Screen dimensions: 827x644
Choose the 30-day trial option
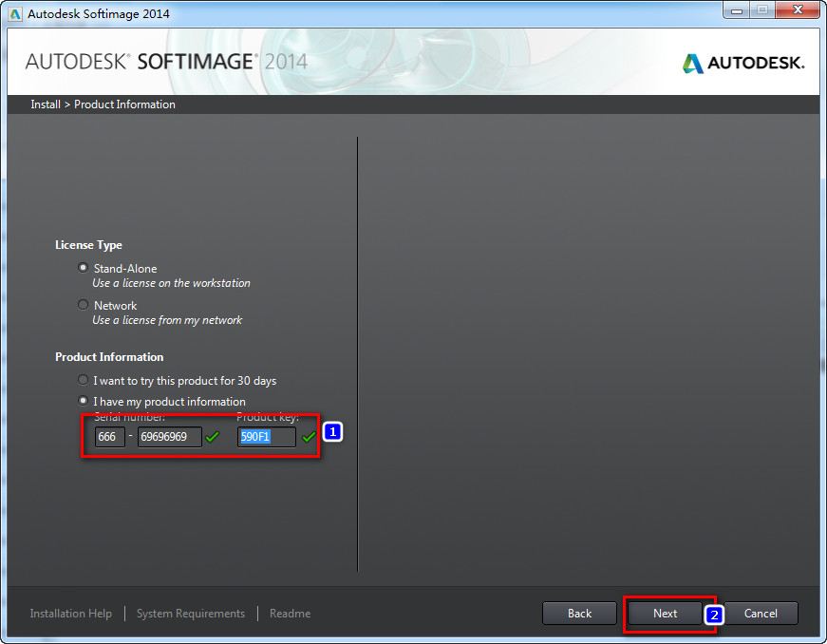(83, 380)
